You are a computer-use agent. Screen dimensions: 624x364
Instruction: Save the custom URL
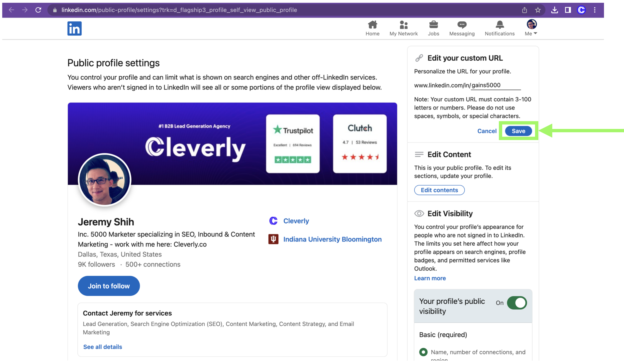[x=518, y=131]
